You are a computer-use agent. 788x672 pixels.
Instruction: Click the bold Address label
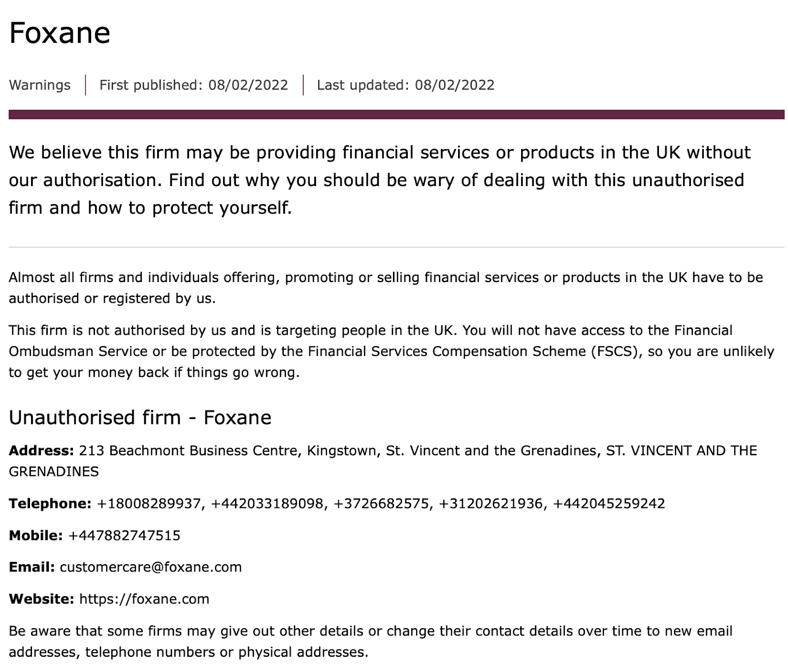click(41, 450)
